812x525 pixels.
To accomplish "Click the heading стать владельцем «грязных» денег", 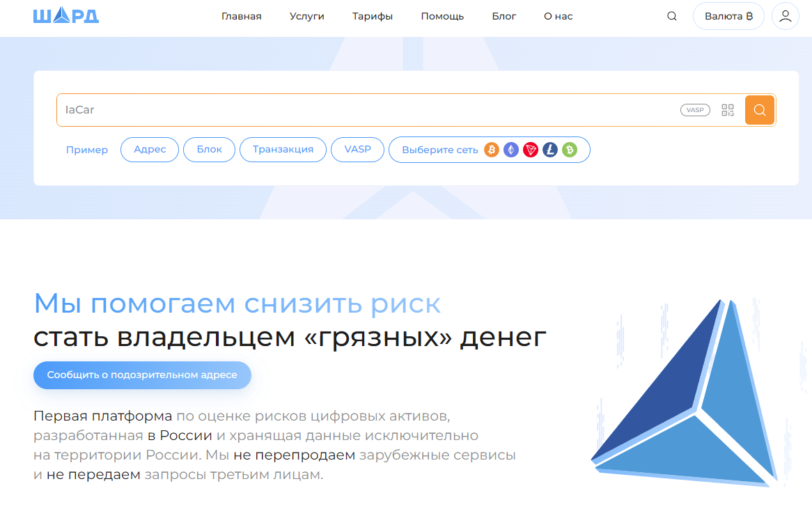I will [290, 337].
